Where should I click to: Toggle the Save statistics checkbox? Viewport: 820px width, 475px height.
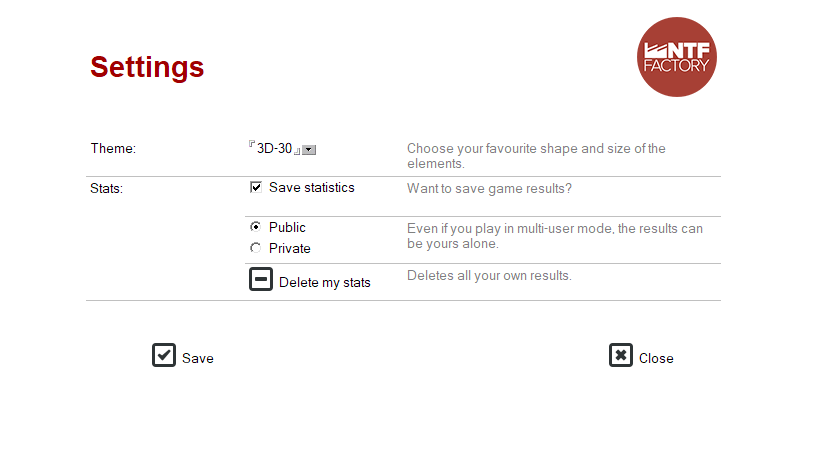click(256, 187)
